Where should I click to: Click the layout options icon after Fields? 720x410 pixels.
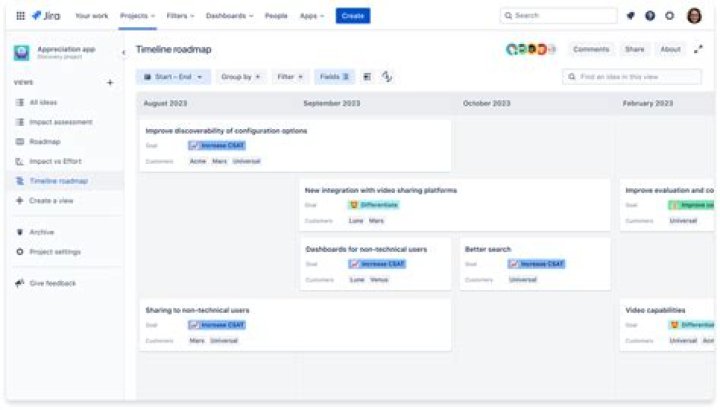(367, 76)
